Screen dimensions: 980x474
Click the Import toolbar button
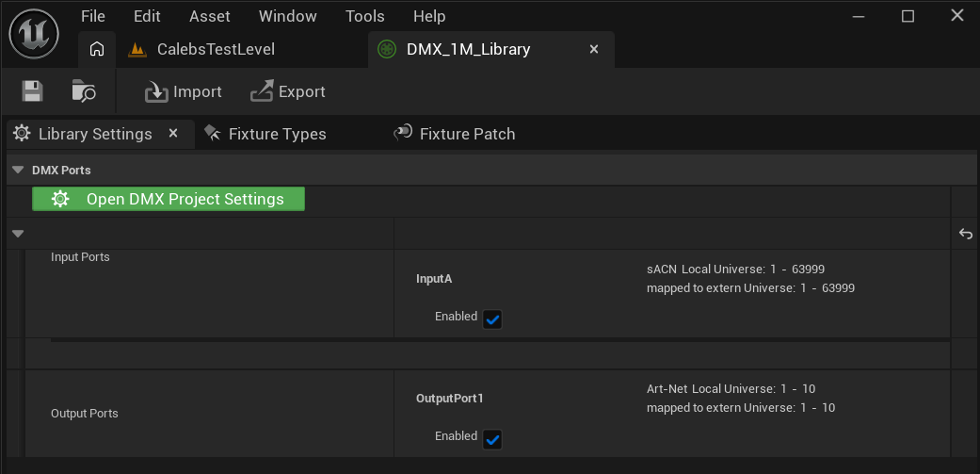(x=184, y=92)
